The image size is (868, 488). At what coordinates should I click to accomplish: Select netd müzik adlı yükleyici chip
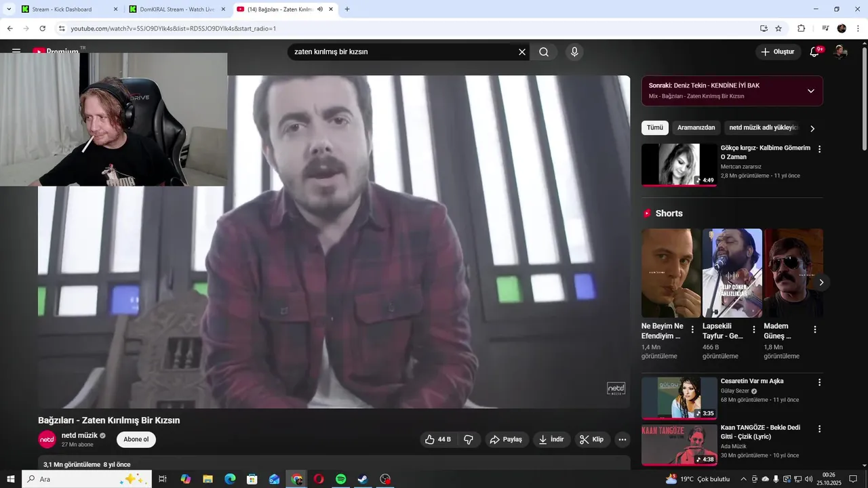pos(763,127)
